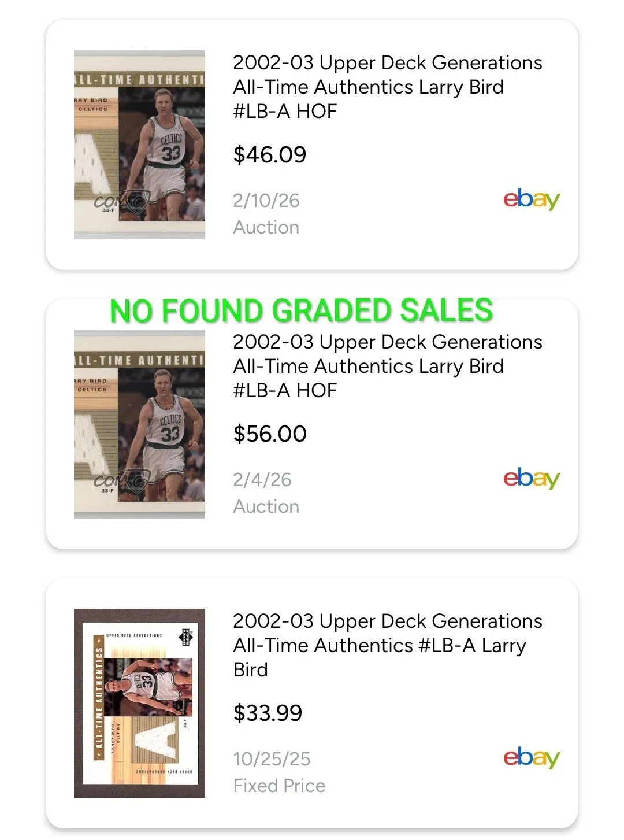View the card image on the $56.00 sale
Screen dimensions: 624x840
pyautogui.click(x=139, y=424)
